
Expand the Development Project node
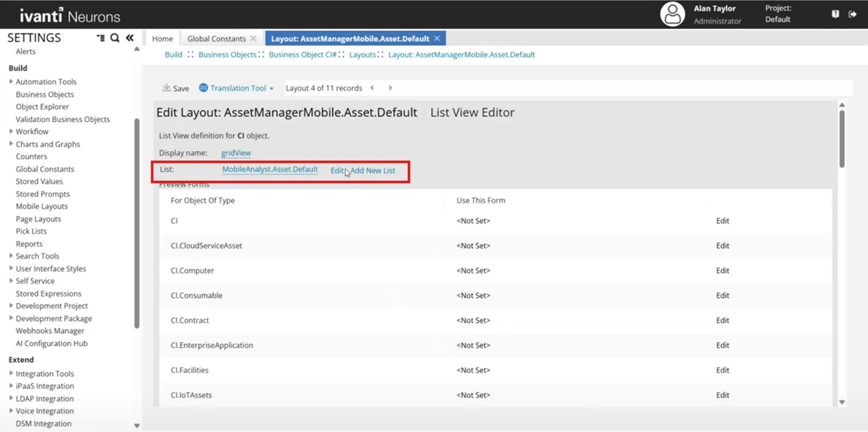(11, 306)
